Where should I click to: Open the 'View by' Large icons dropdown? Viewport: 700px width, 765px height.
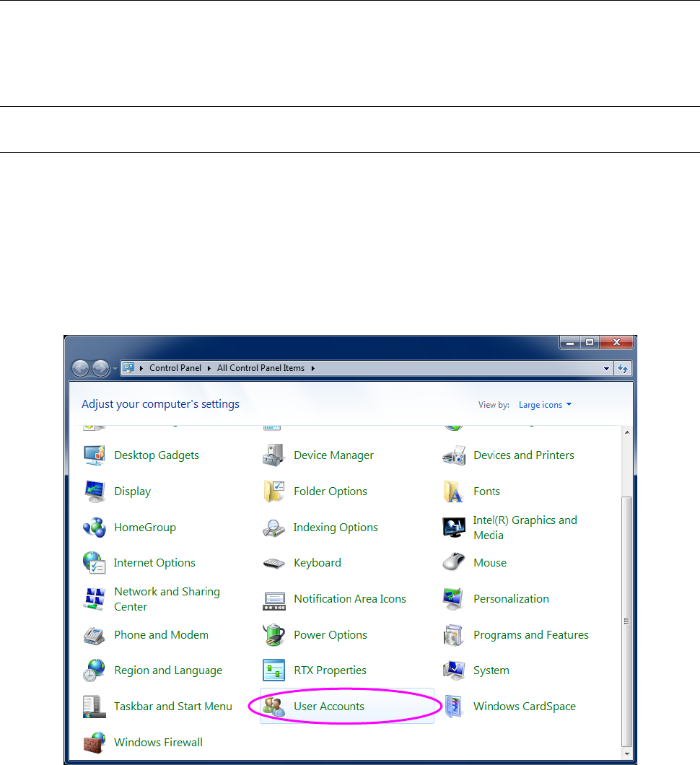click(x=545, y=405)
